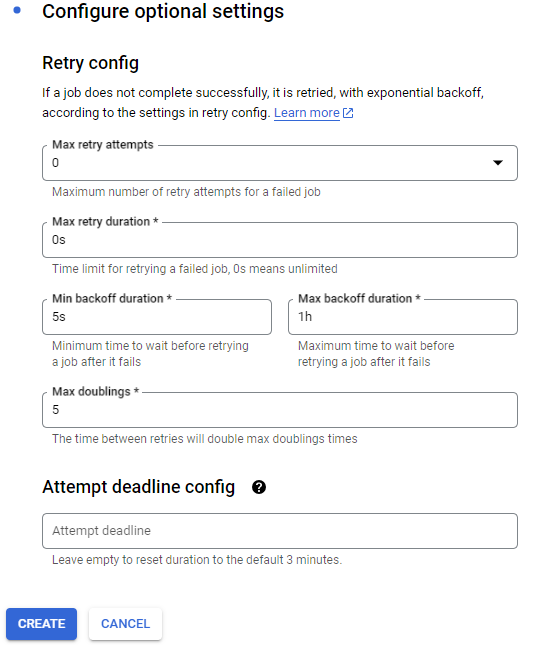This screenshot has width=545, height=645.
Task: Follow the Learn more link
Action: [x=307, y=113]
